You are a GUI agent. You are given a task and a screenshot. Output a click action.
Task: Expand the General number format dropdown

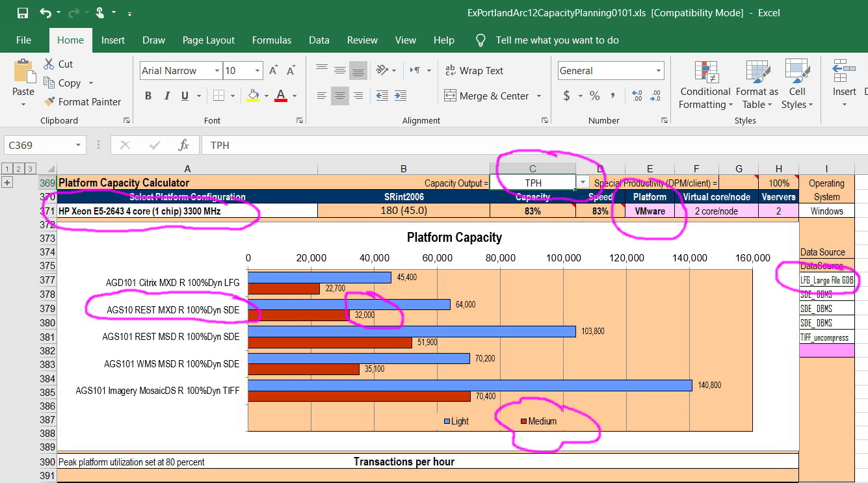(658, 71)
